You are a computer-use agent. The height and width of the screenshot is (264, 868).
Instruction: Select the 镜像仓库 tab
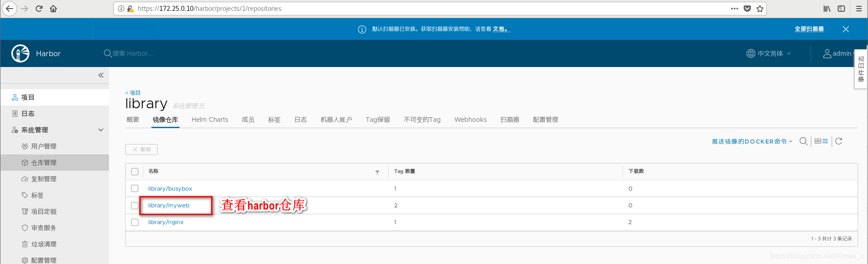tap(165, 120)
